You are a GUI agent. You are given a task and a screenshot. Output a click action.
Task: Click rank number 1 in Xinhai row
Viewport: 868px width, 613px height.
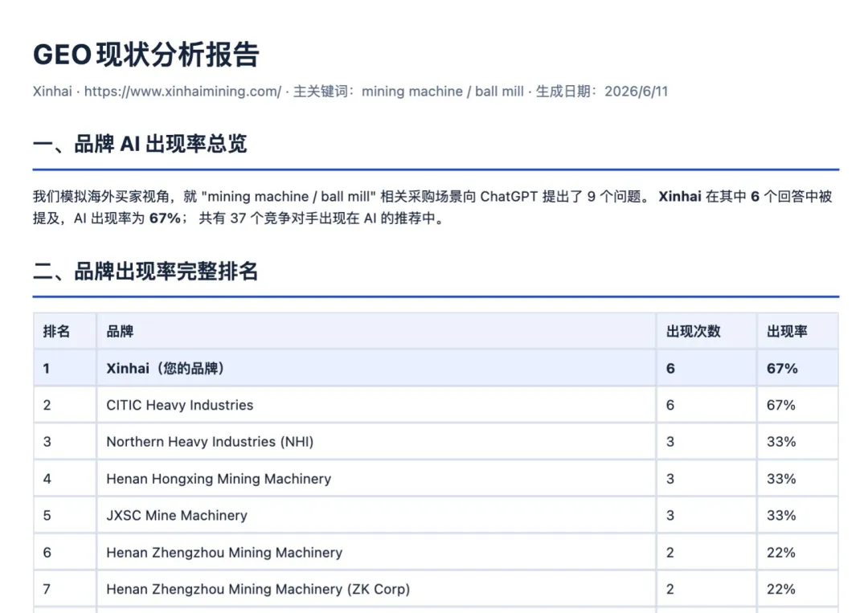point(47,369)
